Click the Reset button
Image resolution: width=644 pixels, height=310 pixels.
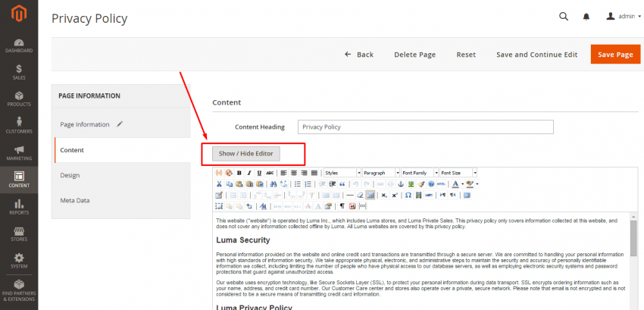pos(466,55)
